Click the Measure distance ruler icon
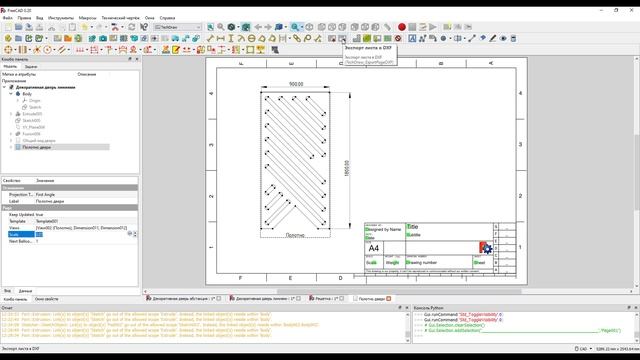The height and width of the screenshot is (360, 640). 387,27
